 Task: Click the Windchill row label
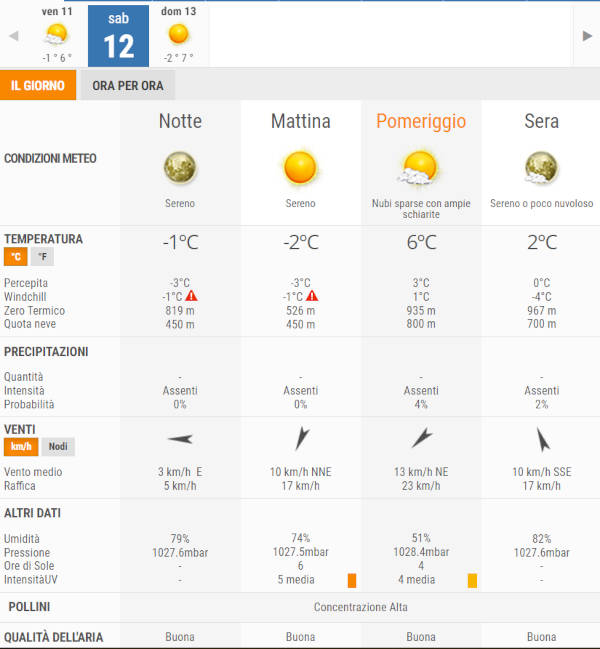pyautogui.click(x=25, y=297)
